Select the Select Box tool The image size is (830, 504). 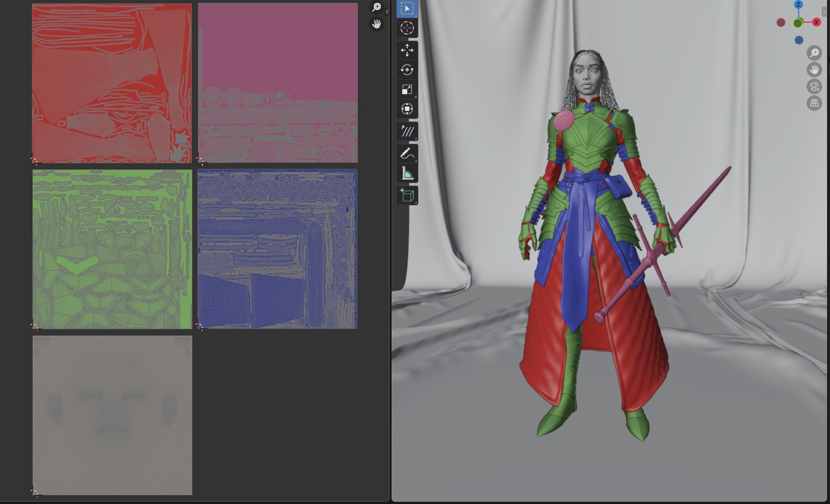(407, 8)
